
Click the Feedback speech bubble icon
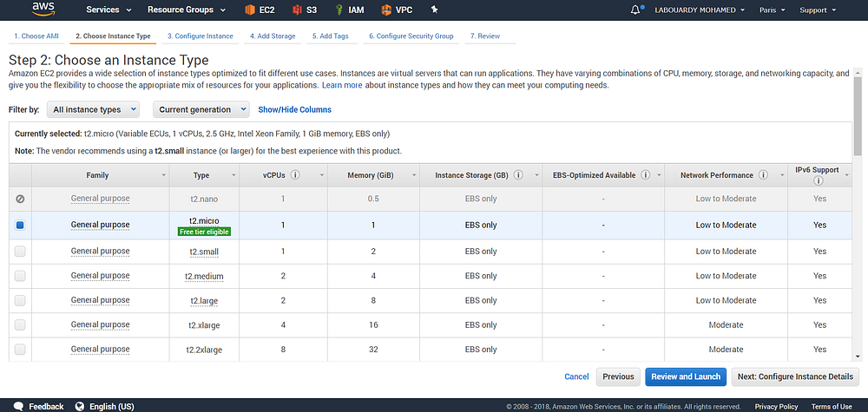[17, 406]
